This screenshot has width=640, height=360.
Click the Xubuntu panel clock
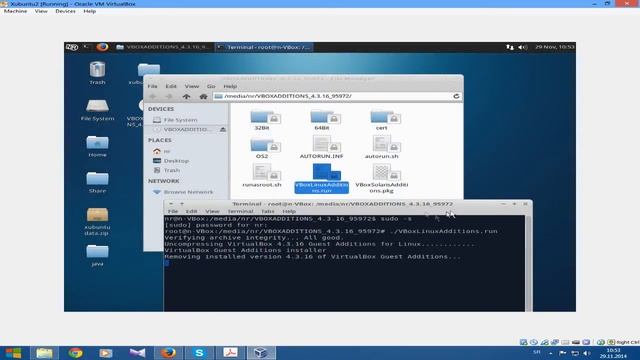tap(554, 47)
